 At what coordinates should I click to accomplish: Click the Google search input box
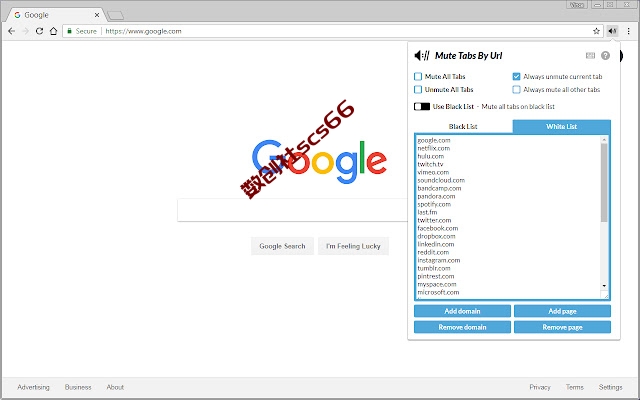click(292, 210)
